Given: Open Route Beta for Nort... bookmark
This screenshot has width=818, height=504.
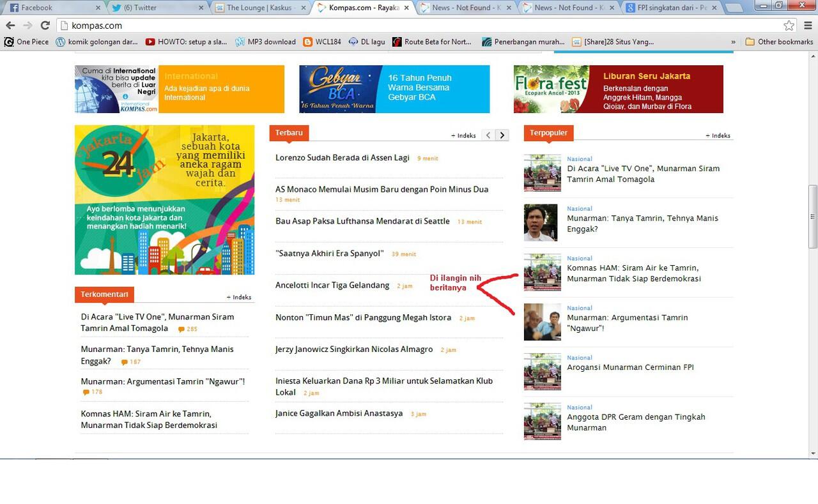Looking at the screenshot, I should (431, 42).
